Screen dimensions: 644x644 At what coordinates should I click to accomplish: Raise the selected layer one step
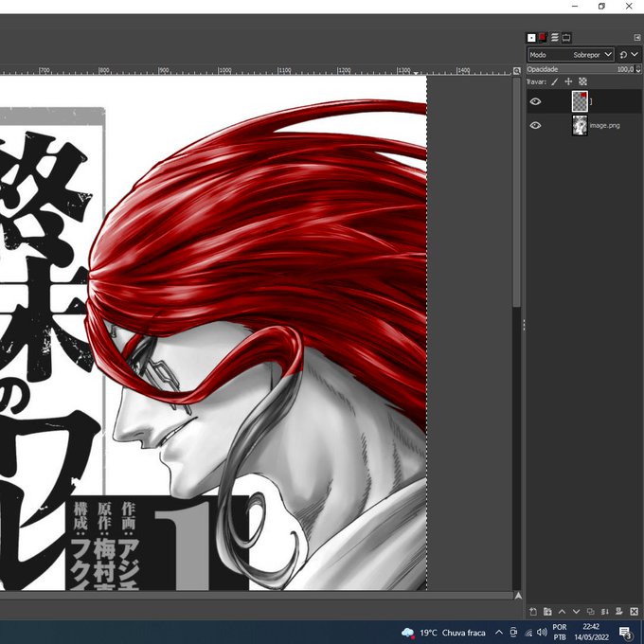[562, 612]
